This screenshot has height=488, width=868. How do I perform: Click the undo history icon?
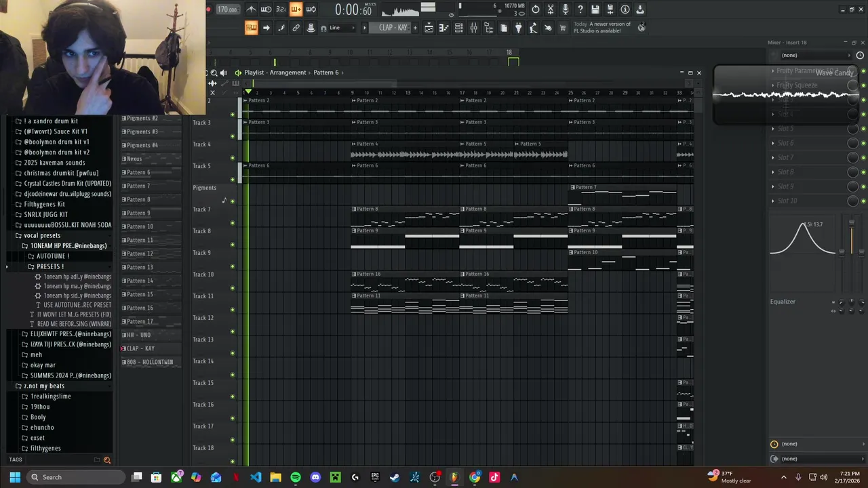click(x=535, y=9)
